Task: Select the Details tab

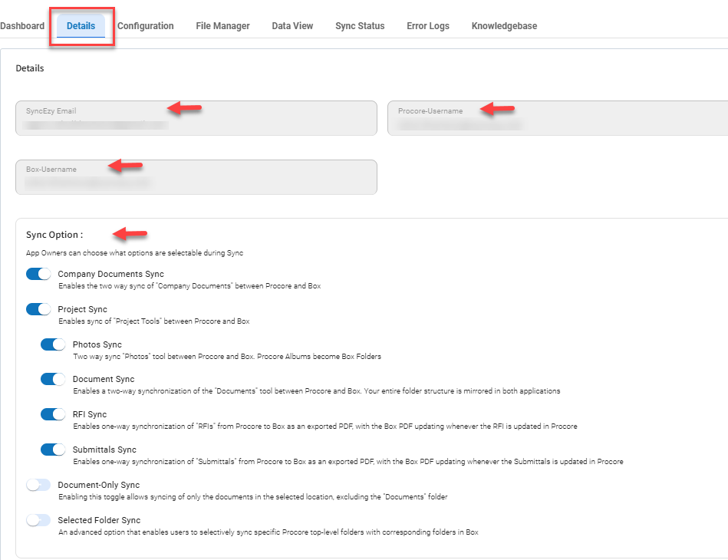Action: click(x=81, y=26)
